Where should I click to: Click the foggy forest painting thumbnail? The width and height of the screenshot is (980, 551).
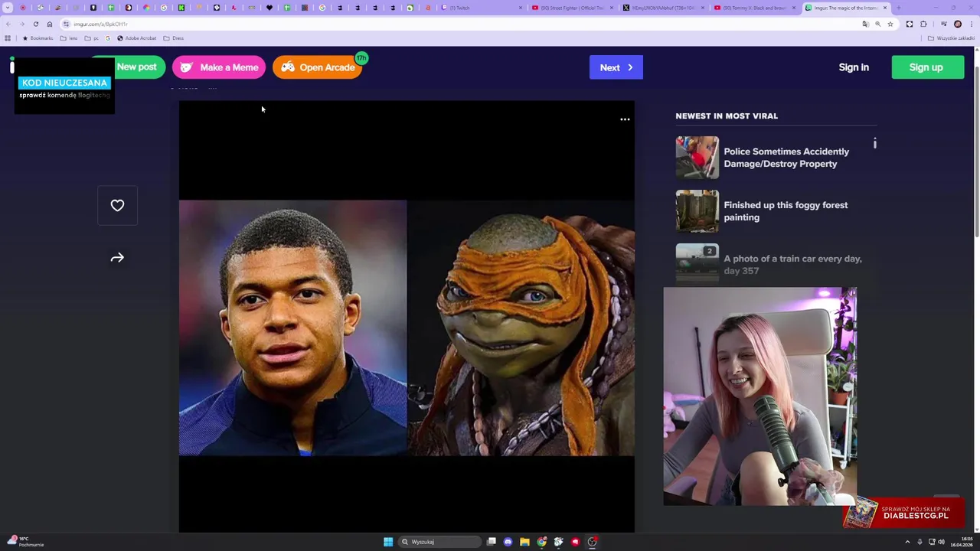697,211
